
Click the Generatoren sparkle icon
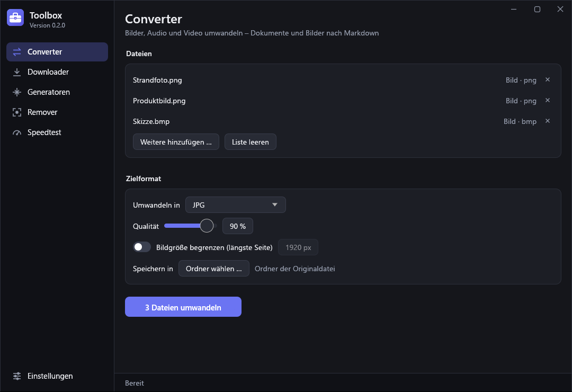tap(17, 92)
